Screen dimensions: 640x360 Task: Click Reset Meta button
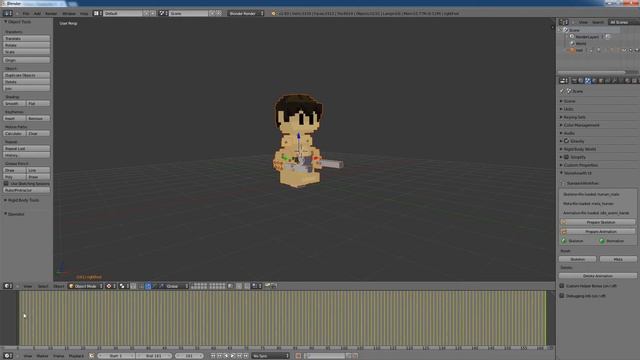(618, 259)
